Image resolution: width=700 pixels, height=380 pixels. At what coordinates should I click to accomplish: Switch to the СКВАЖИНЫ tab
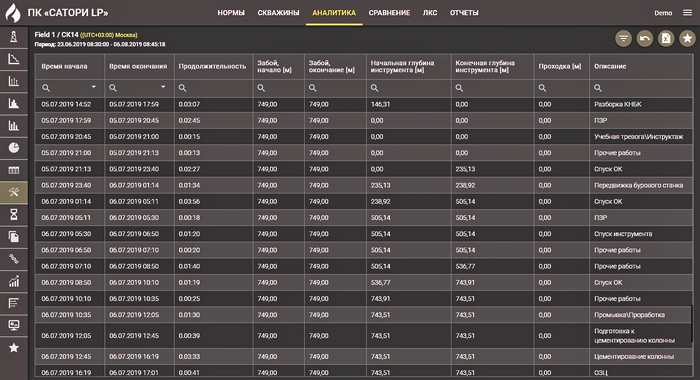pos(278,13)
